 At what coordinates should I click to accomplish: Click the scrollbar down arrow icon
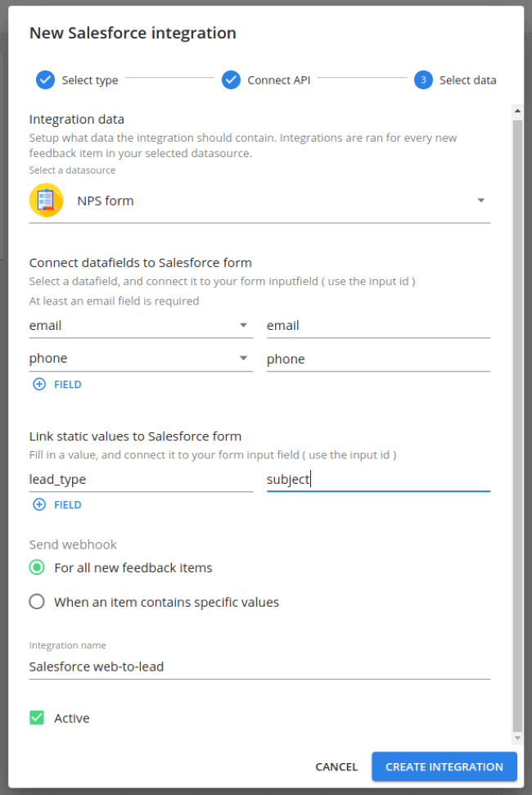click(x=518, y=736)
